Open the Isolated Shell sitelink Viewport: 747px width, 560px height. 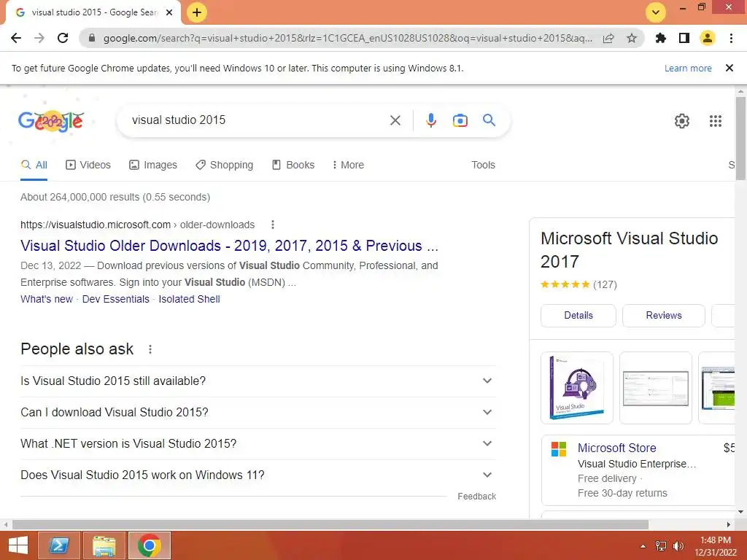point(189,299)
